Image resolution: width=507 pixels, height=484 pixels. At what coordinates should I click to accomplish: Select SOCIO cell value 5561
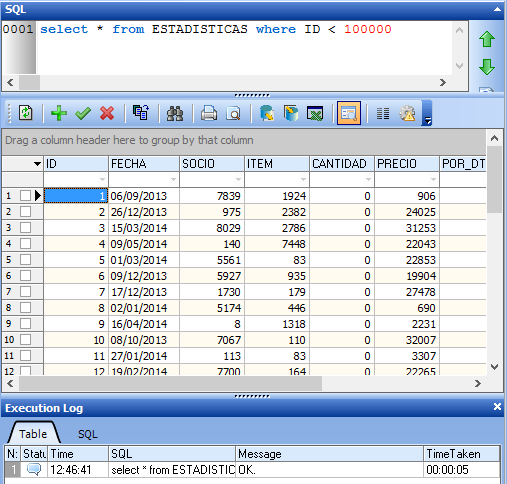[212, 260]
